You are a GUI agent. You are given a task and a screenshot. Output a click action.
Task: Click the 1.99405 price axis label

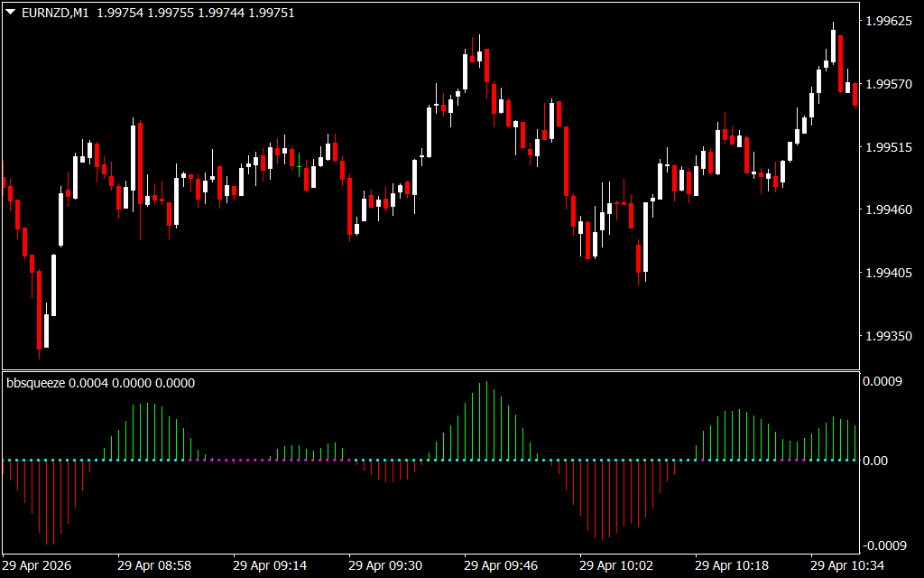point(887,273)
